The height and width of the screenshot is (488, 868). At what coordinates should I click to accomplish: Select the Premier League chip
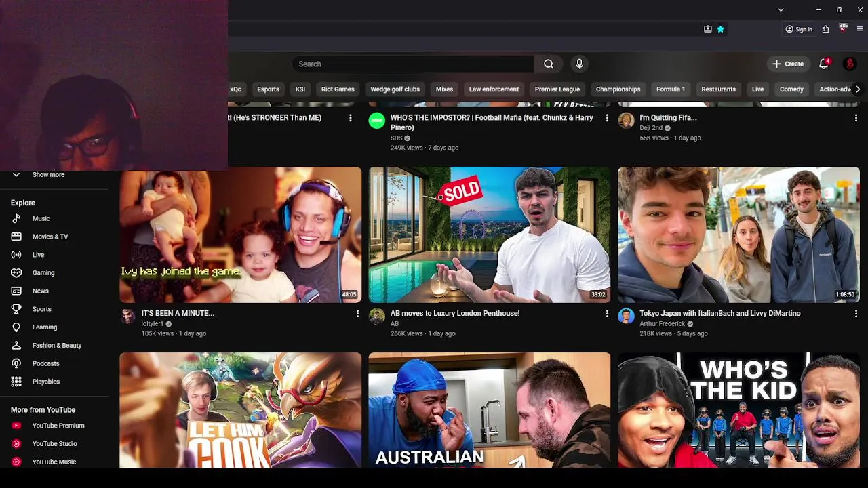(557, 89)
